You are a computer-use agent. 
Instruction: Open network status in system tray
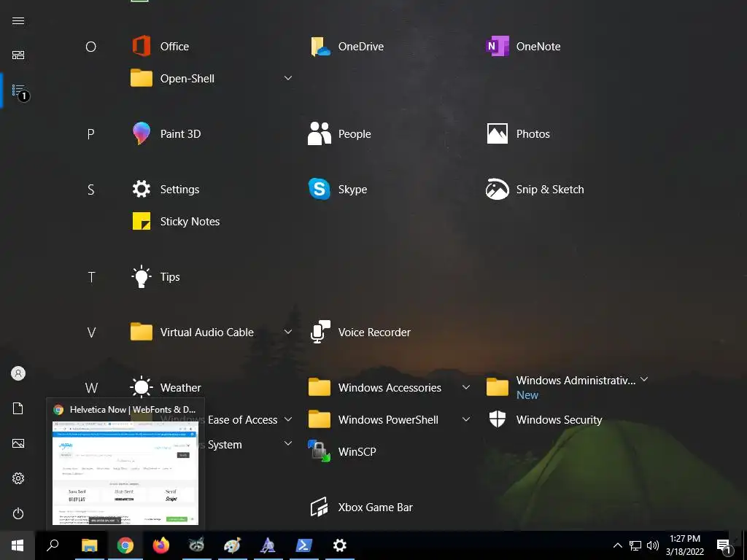tap(635, 545)
